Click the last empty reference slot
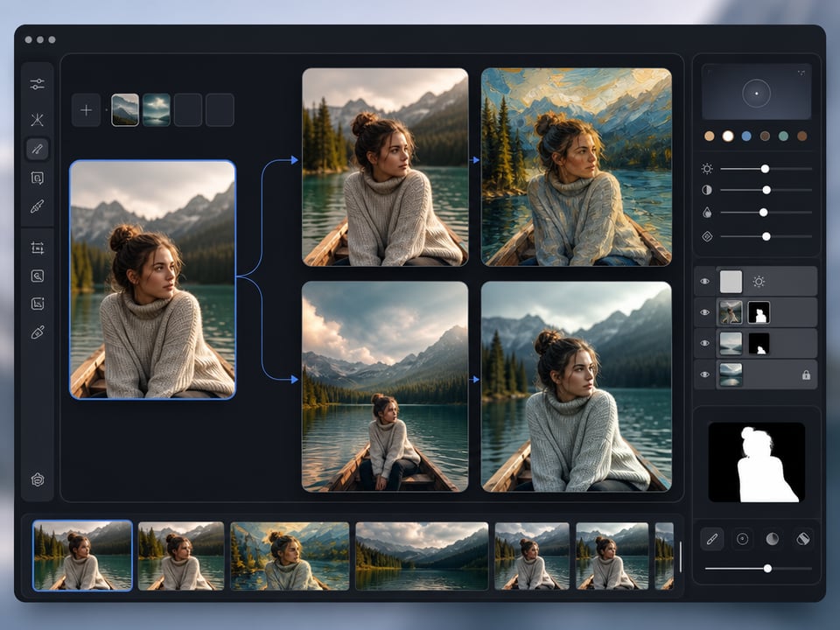Screen dimensions: 840x630 pyautogui.click(x=220, y=110)
